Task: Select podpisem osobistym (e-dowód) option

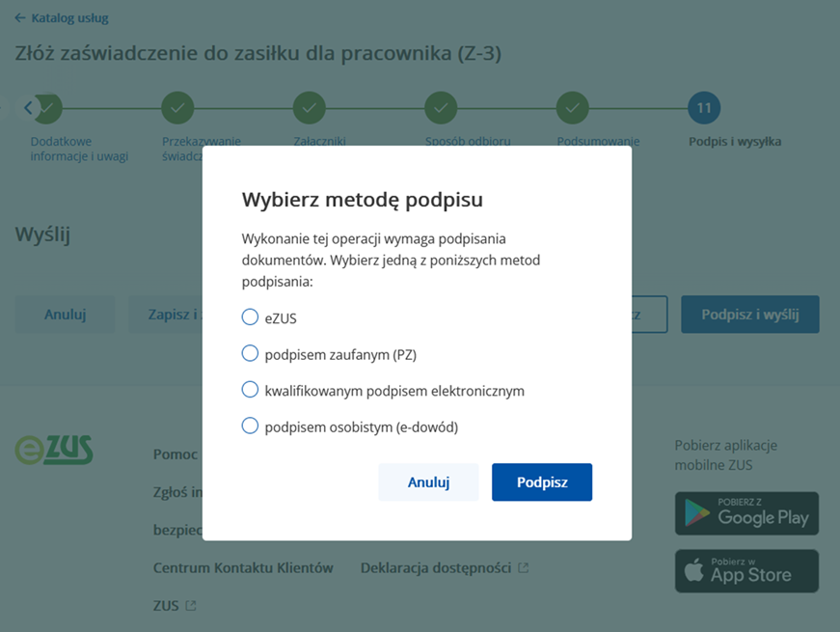Action: 250,426
